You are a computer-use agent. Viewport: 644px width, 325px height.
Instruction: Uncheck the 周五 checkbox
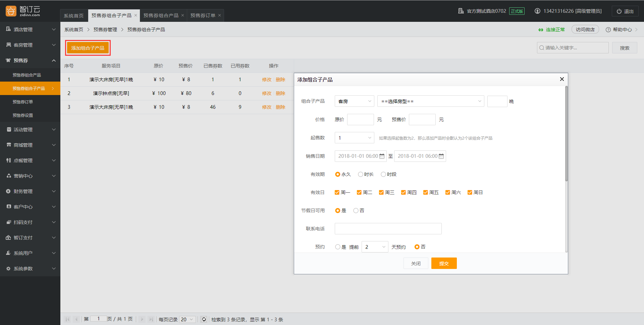tap(426, 192)
